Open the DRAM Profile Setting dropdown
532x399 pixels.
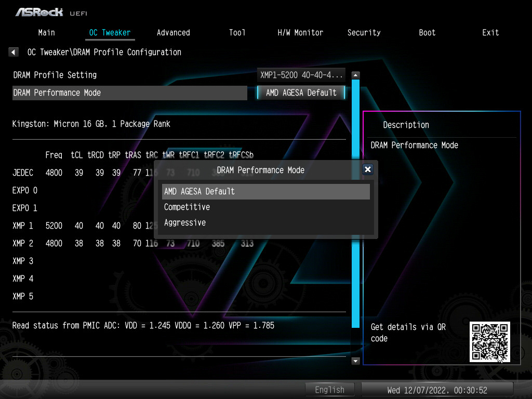pos(301,75)
